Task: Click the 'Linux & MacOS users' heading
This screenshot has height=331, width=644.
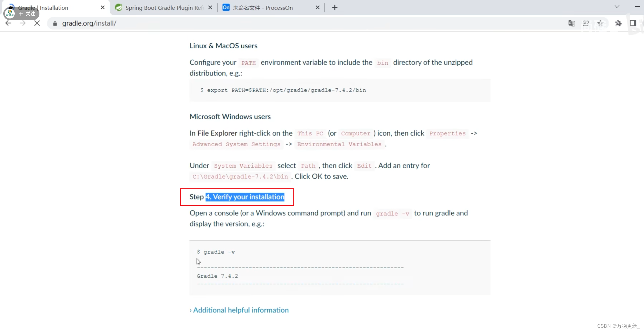Action: click(x=223, y=46)
